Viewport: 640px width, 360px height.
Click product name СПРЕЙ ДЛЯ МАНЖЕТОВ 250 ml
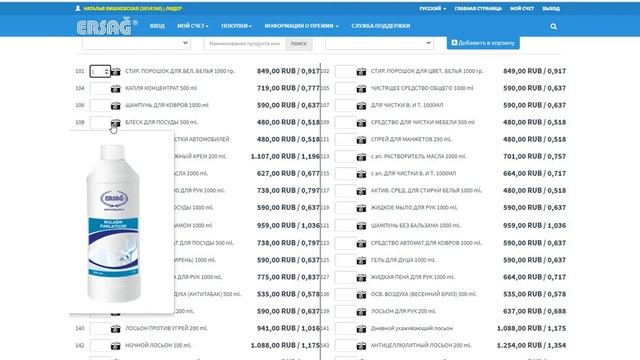(x=411, y=140)
